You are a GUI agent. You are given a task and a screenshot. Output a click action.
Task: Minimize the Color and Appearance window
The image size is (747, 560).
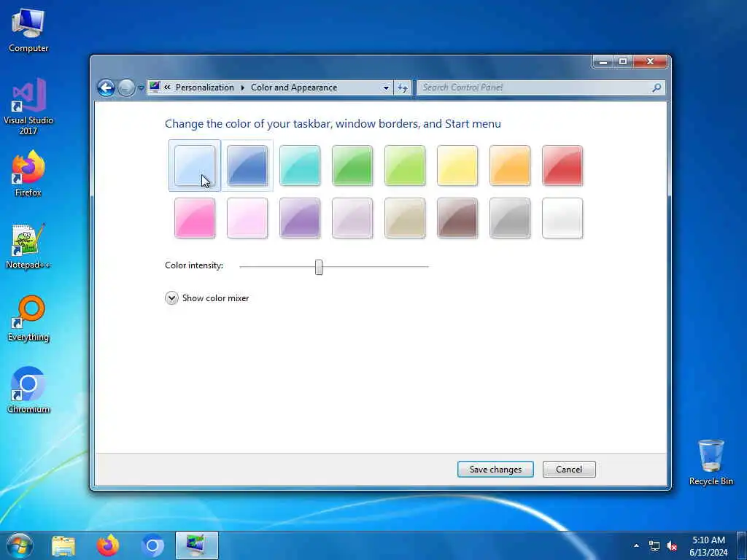click(603, 61)
